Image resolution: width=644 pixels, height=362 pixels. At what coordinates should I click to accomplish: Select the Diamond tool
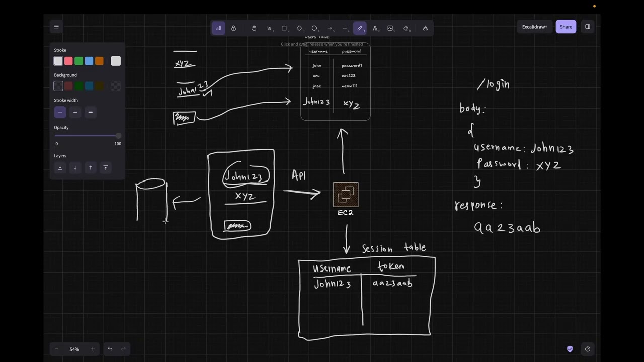[299, 28]
